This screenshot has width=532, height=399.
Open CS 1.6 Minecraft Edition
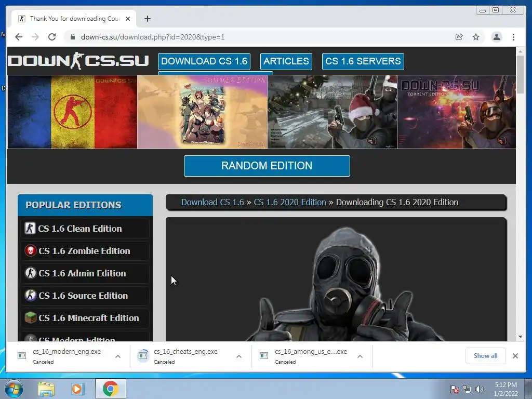85,318
